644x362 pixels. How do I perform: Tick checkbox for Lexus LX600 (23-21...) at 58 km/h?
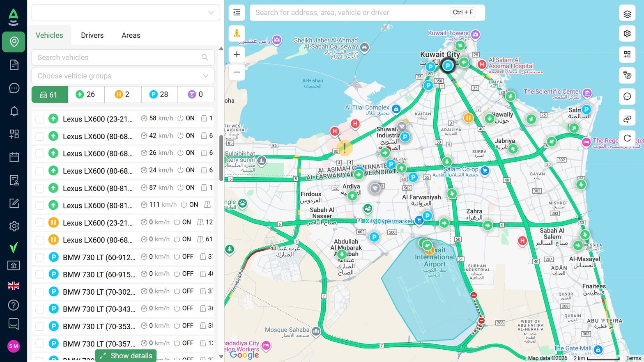[39, 119]
